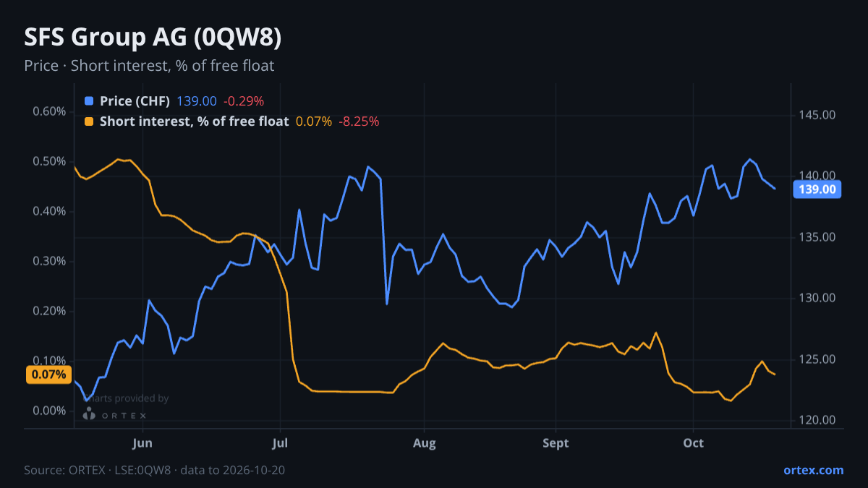
Task: Open the ortex.com link
Action: pyautogui.click(x=814, y=470)
